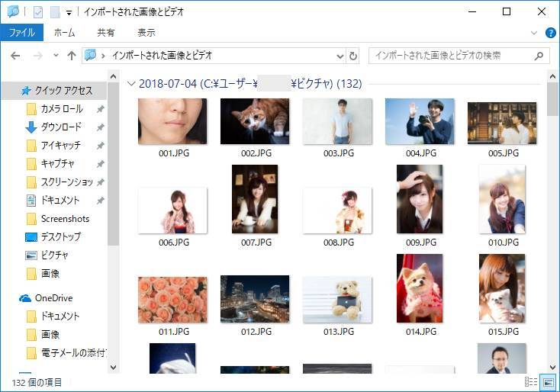Click the OneDrive cloud icon
This screenshot has height=392, width=560.
[x=25, y=298]
